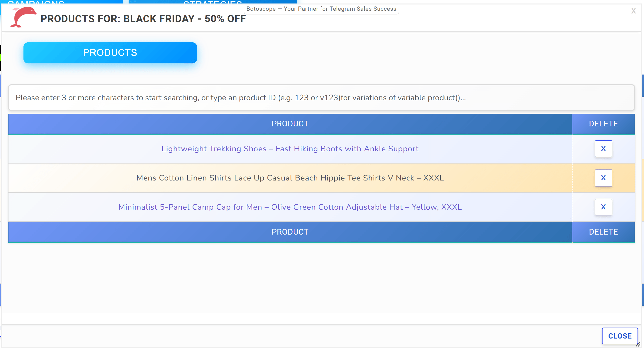Open Lightweight Trekking Shoes product link

(290, 149)
